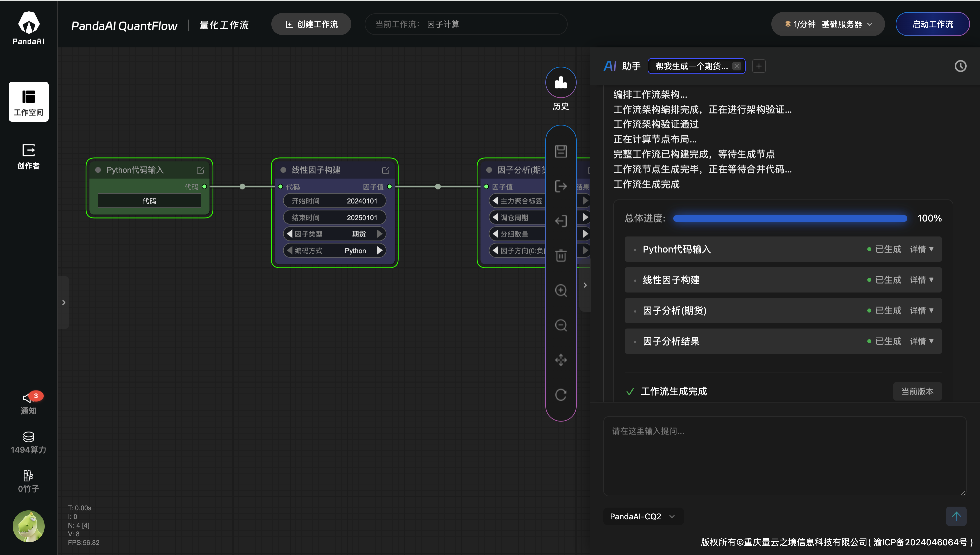
Task: Send the prompt with the up-arrow button
Action: point(956,516)
